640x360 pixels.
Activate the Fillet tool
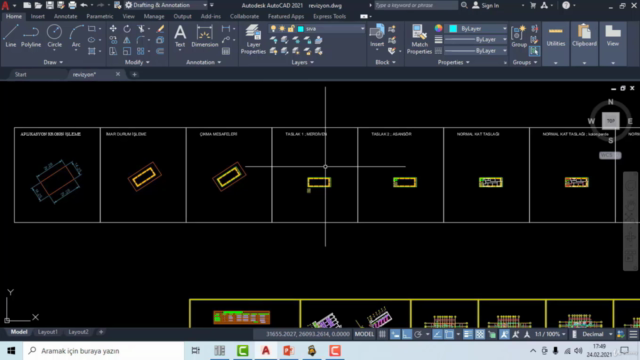click(141, 40)
